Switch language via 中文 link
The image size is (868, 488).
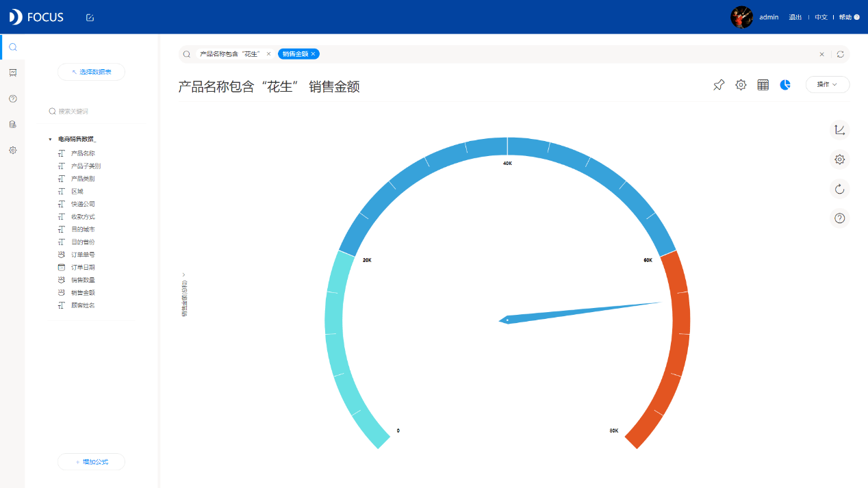point(821,17)
